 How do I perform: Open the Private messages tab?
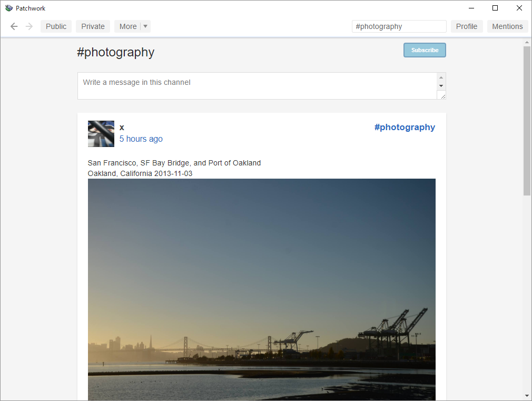(93, 26)
